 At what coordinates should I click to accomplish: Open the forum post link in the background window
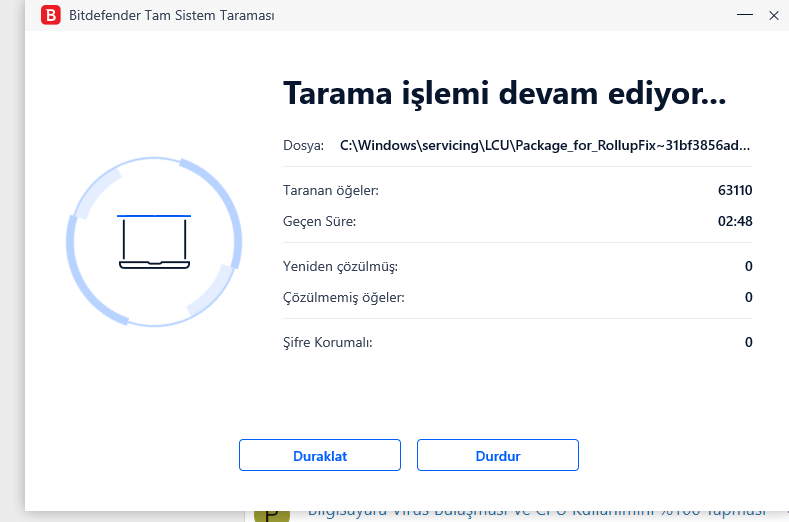point(536,513)
